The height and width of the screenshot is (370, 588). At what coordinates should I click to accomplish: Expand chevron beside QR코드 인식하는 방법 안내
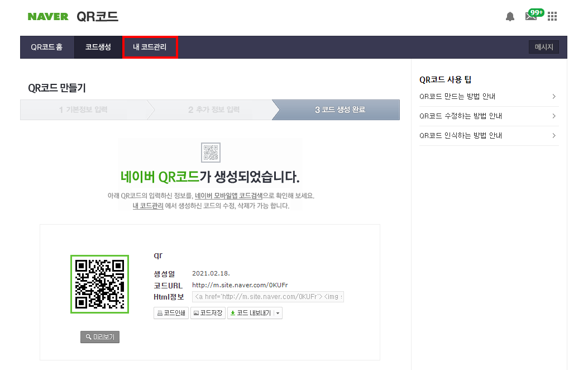click(x=554, y=135)
